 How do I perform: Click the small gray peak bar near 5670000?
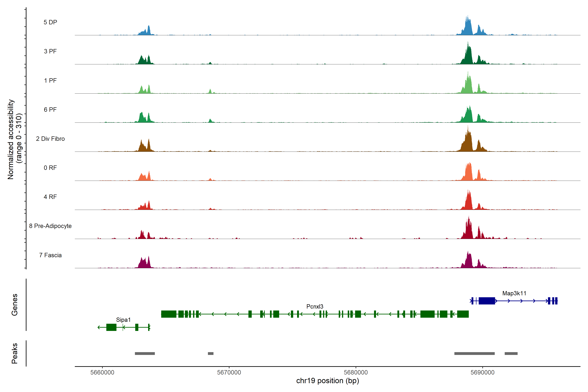coord(211,353)
